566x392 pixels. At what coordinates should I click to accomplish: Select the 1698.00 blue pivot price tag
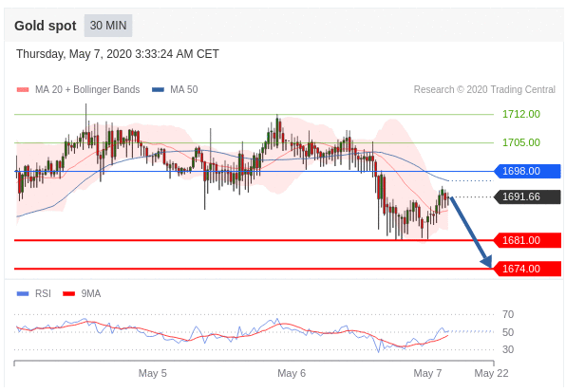[x=527, y=171]
